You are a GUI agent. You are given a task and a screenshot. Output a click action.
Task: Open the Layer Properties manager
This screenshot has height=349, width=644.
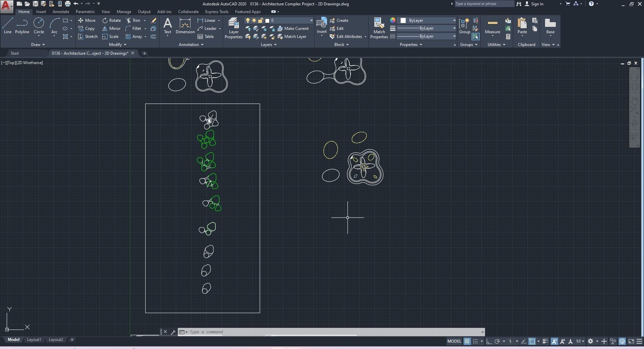233,28
